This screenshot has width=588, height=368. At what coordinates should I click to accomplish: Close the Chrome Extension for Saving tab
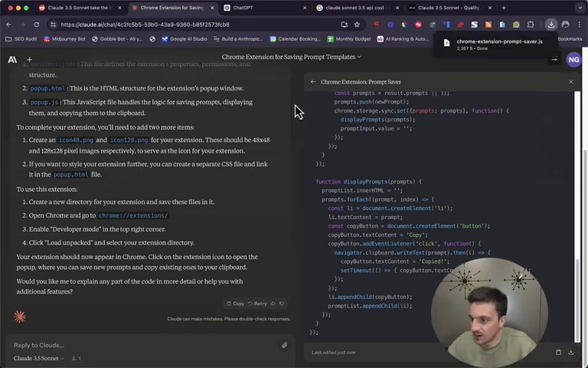click(x=212, y=8)
